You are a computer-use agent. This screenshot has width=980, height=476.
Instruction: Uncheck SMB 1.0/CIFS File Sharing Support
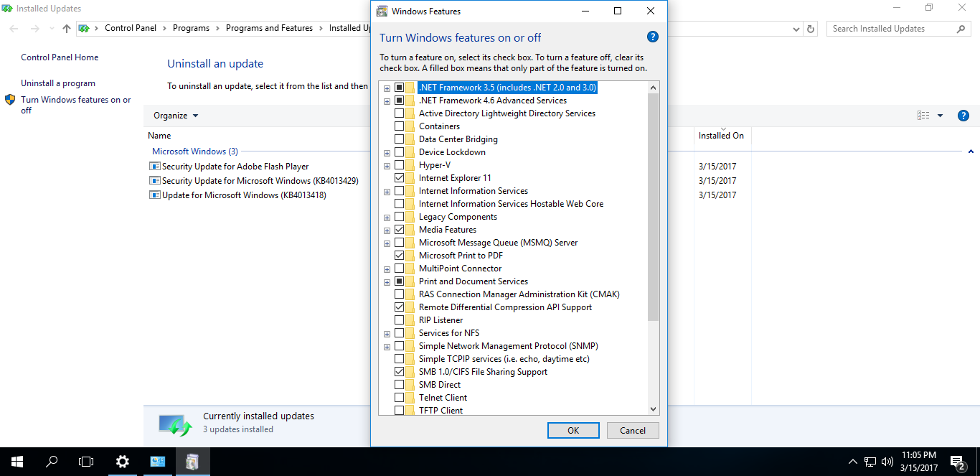point(399,372)
